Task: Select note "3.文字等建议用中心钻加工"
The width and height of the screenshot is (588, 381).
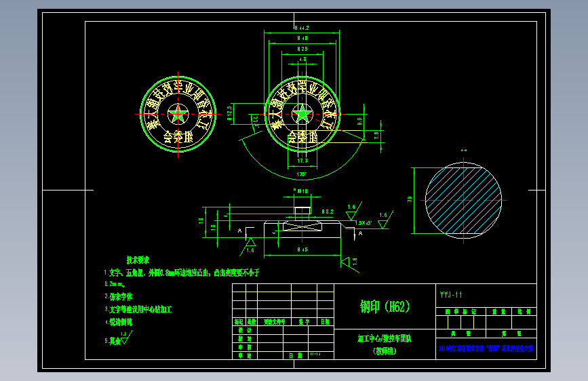Action: (138, 309)
